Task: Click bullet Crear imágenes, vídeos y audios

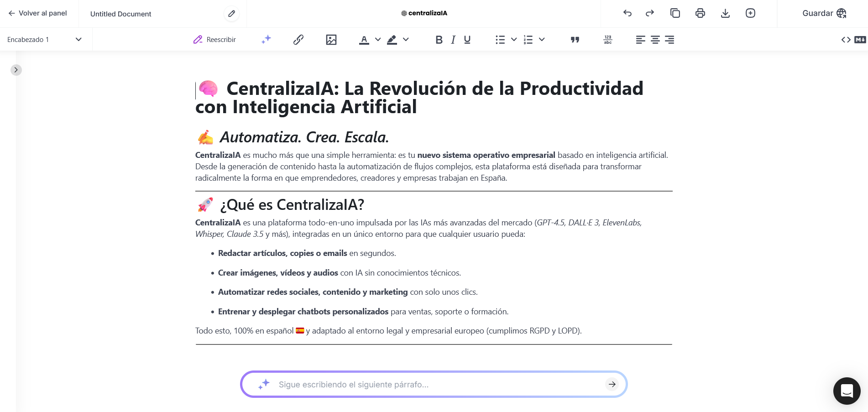Action: pyautogui.click(x=340, y=273)
